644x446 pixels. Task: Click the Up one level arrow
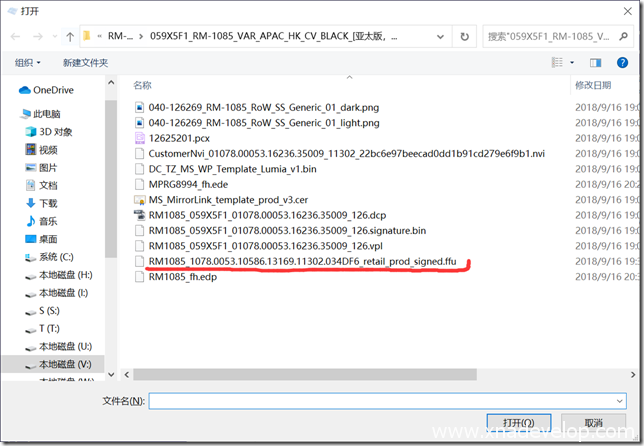point(69,36)
